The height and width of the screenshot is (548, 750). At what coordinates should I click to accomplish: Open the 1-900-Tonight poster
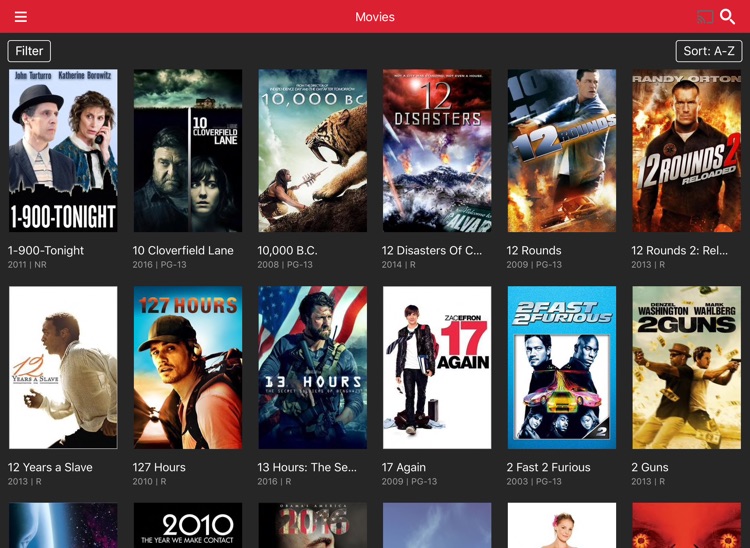click(x=63, y=151)
